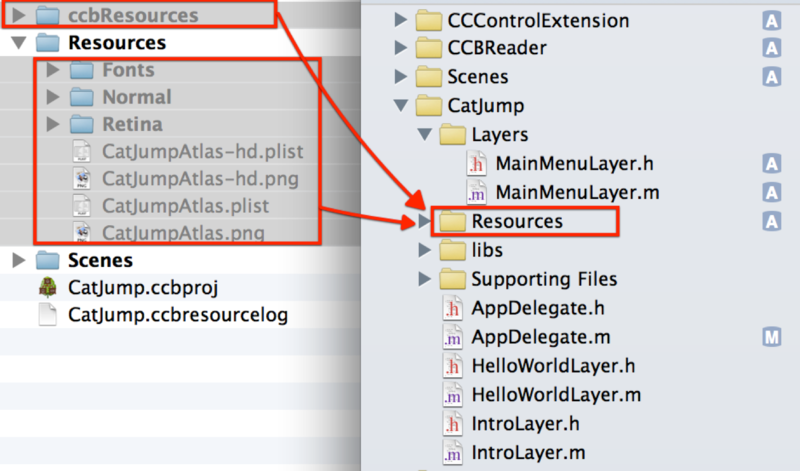The width and height of the screenshot is (800, 471).
Task: Collapse the left Resources folder
Action: [x=19, y=44]
